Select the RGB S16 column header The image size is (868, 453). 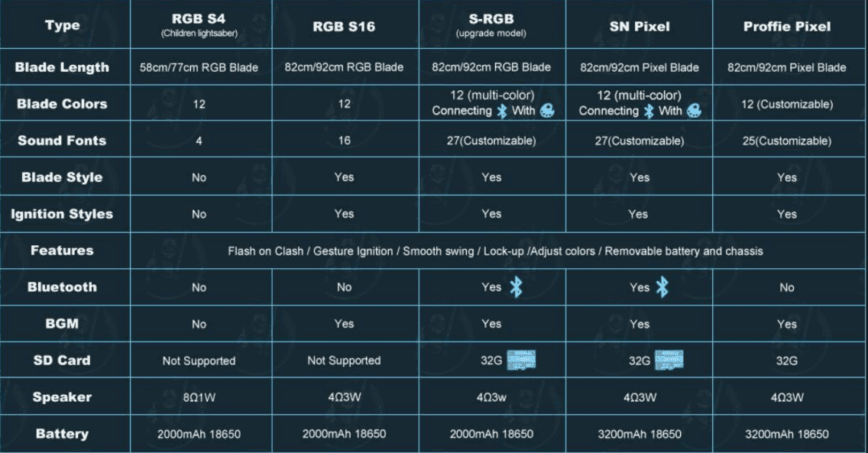(344, 27)
